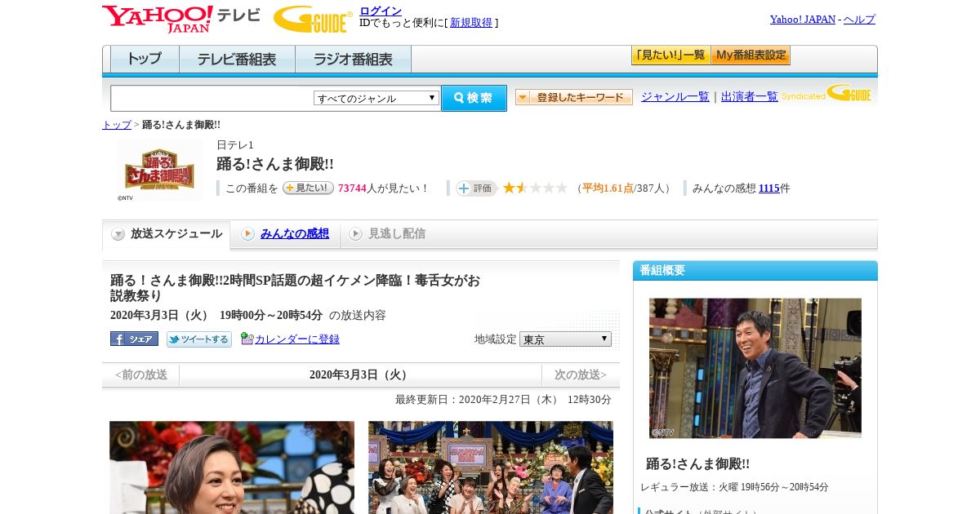Click the star rating display

tap(535, 188)
